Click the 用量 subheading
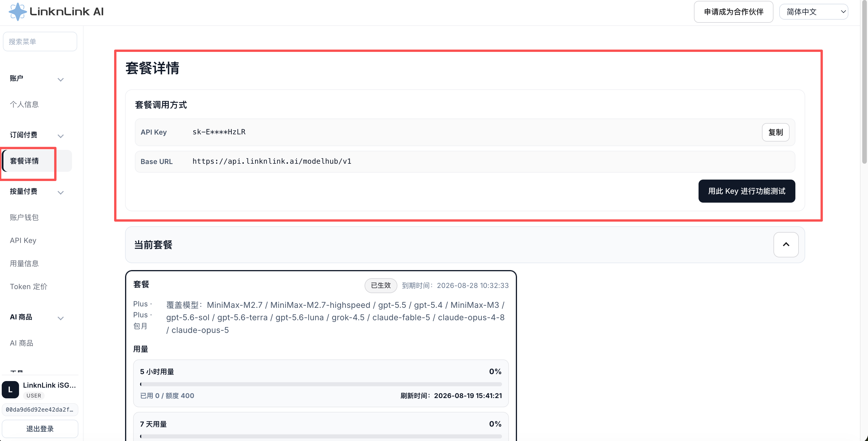Screen dimensions: 868x441 click(141, 349)
